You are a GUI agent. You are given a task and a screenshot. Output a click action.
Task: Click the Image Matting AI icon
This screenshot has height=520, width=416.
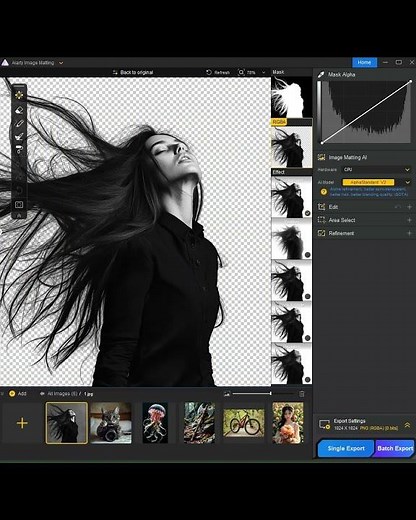click(x=321, y=157)
